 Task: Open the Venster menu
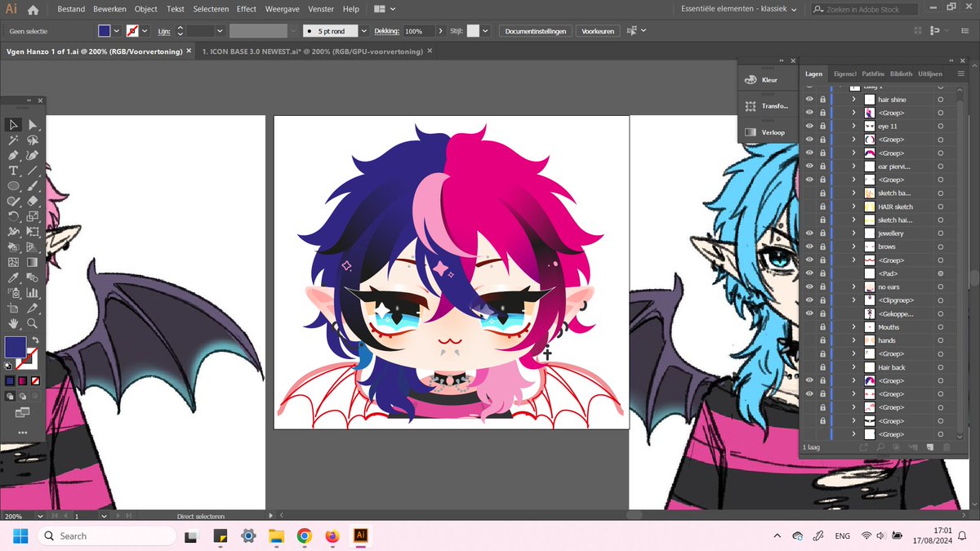(x=321, y=9)
